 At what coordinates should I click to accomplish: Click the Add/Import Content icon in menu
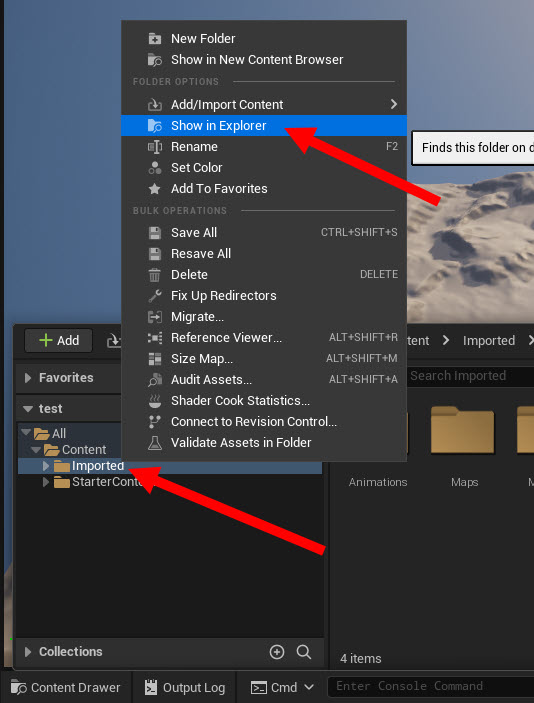[155, 104]
